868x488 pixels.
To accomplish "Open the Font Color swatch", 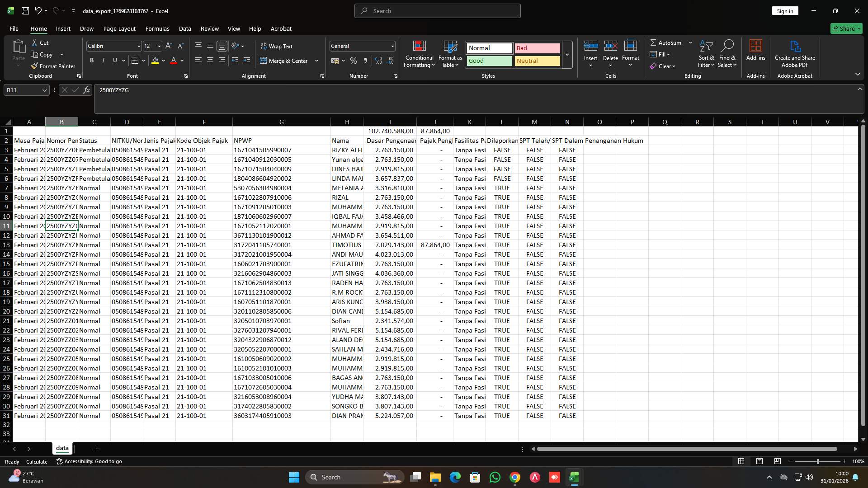I will tap(174, 61).
